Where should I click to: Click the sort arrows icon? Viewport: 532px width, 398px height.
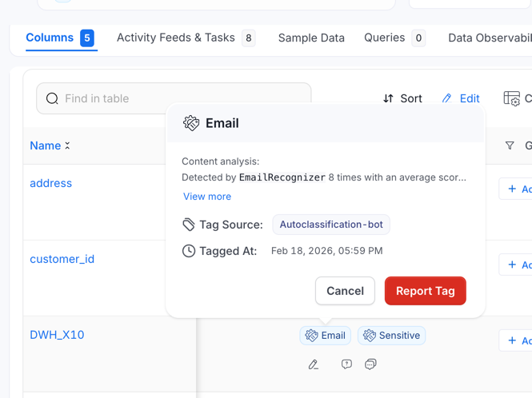point(388,98)
